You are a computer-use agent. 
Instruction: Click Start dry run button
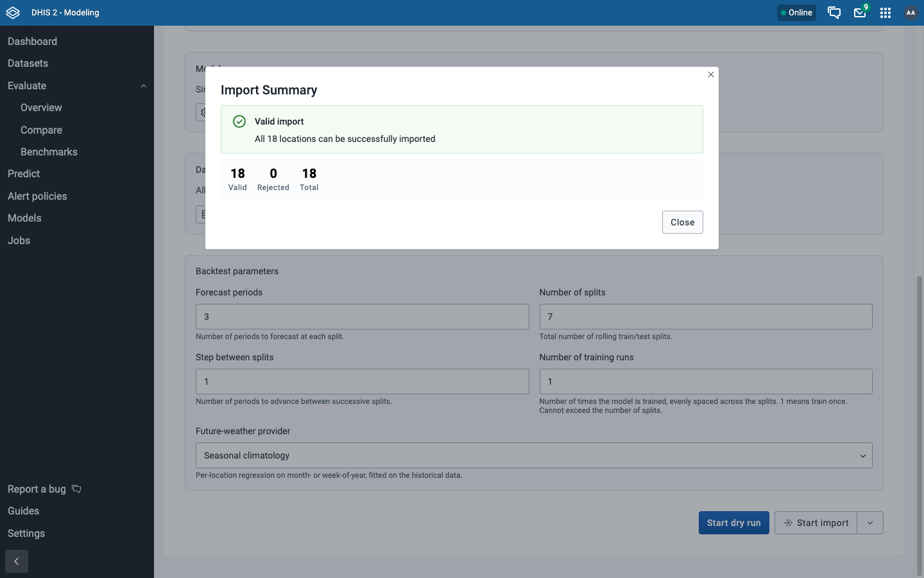point(734,523)
